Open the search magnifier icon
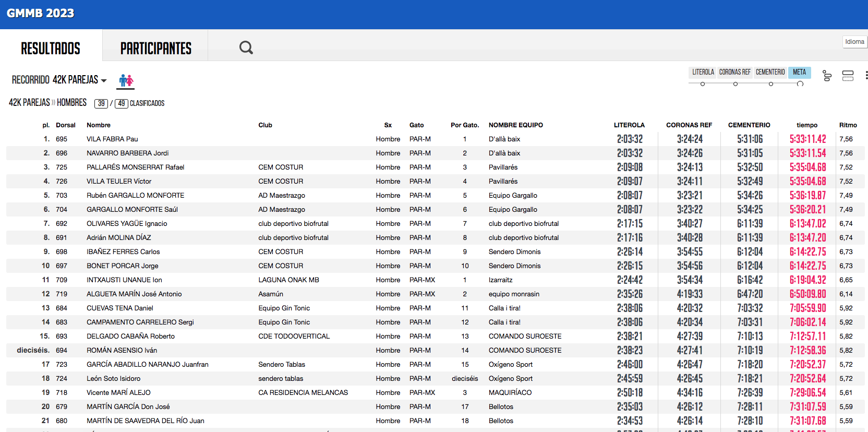This screenshot has width=868, height=432. (246, 47)
